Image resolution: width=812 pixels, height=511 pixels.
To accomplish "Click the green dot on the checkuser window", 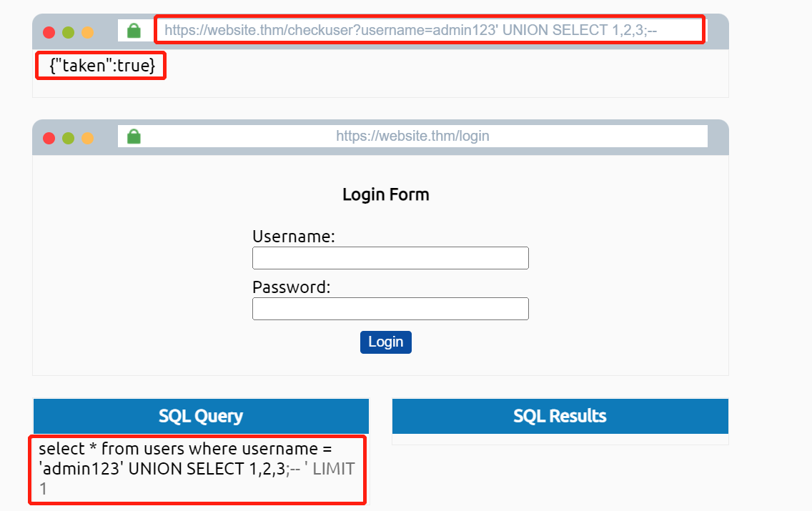I will point(69,32).
